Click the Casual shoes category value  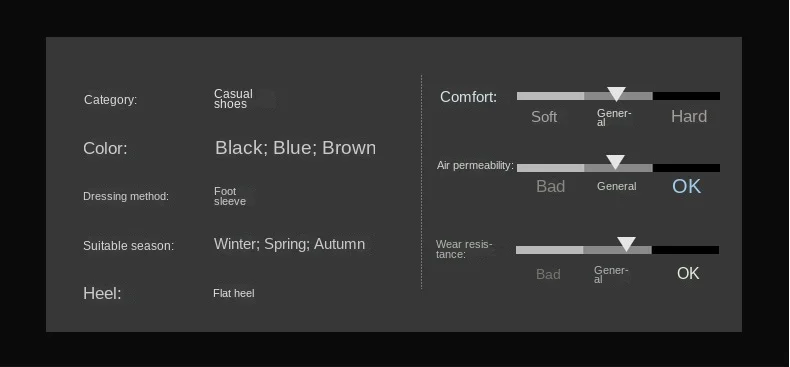click(x=233, y=99)
